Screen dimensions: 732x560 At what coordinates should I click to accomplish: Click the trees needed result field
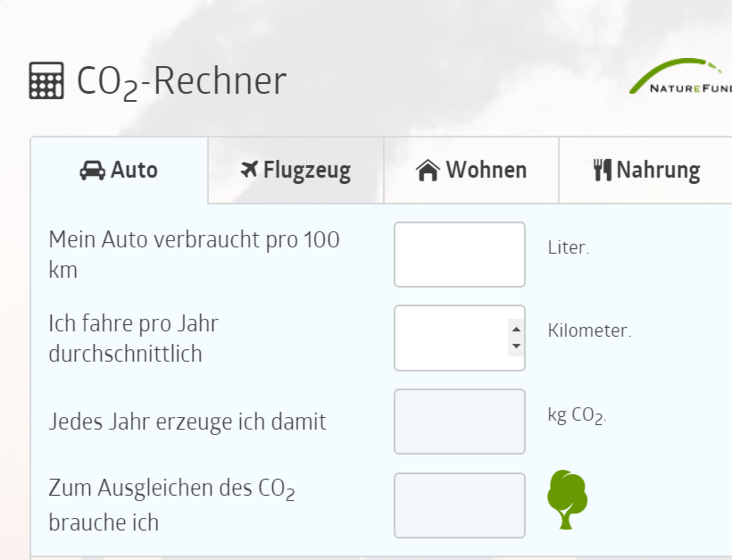tap(459, 505)
